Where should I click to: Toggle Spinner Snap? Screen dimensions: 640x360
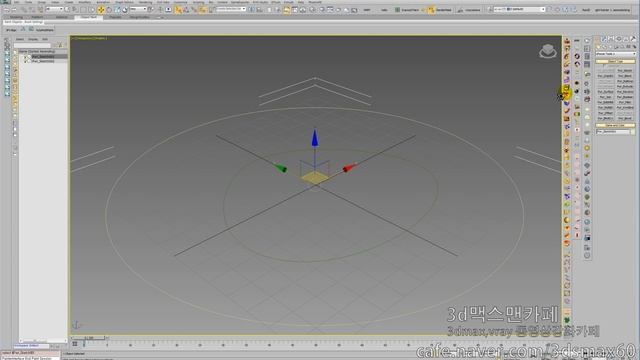tap(203, 9)
